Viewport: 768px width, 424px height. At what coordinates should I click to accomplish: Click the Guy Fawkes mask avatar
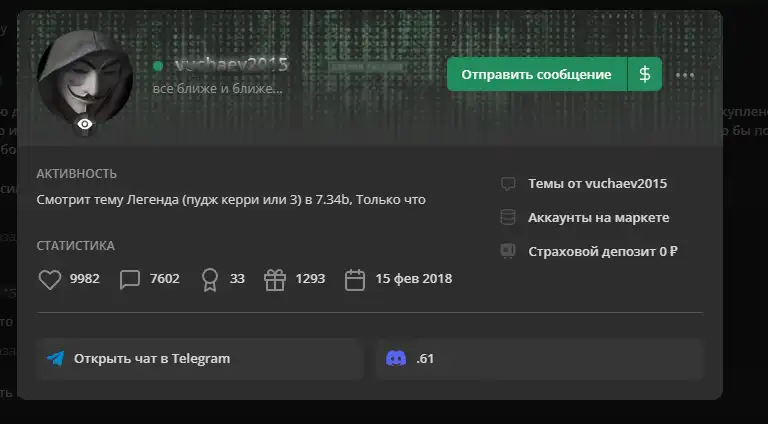coord(85,78)
